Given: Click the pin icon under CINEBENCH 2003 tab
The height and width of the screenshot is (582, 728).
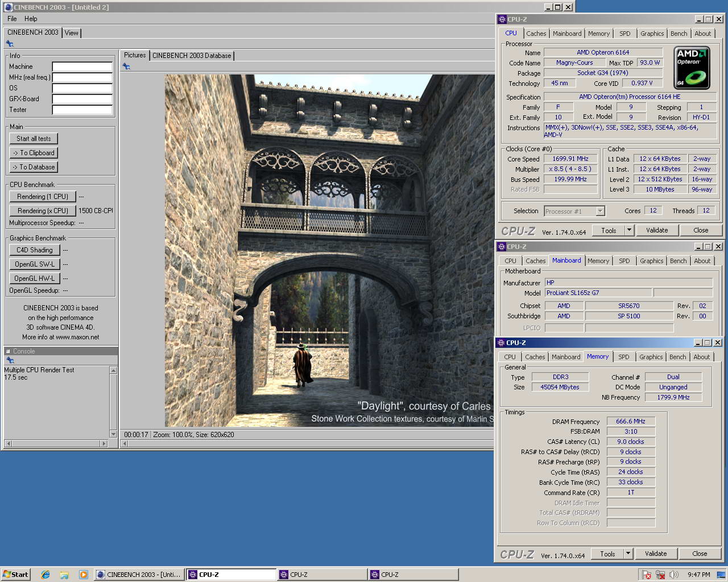Looking at the screenshot, I should click(x=10, y=44).
